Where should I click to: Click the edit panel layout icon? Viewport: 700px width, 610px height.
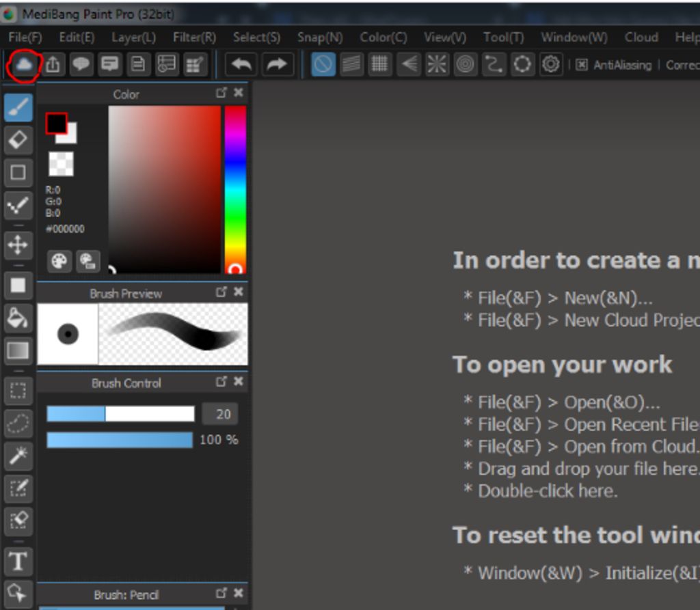click(196, 65)
